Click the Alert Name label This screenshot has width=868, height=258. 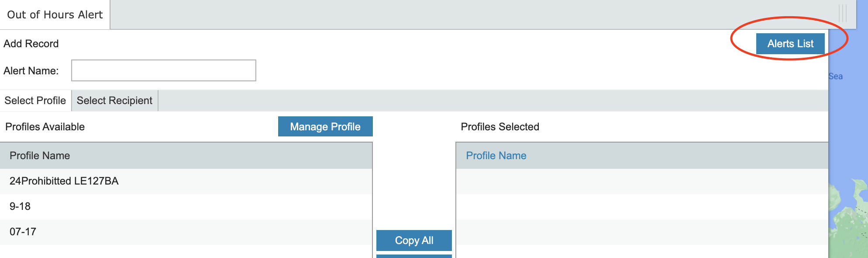(31, 71)
